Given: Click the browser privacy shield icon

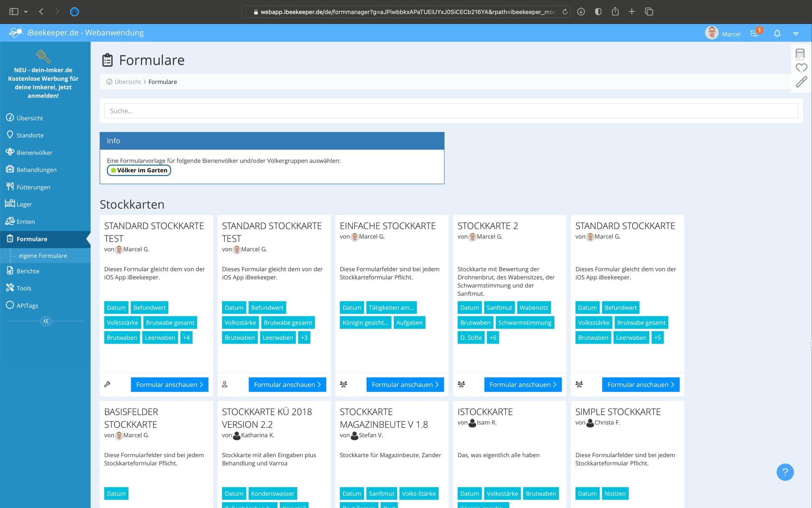Looking at the screenshot, I should coord(598,11).
